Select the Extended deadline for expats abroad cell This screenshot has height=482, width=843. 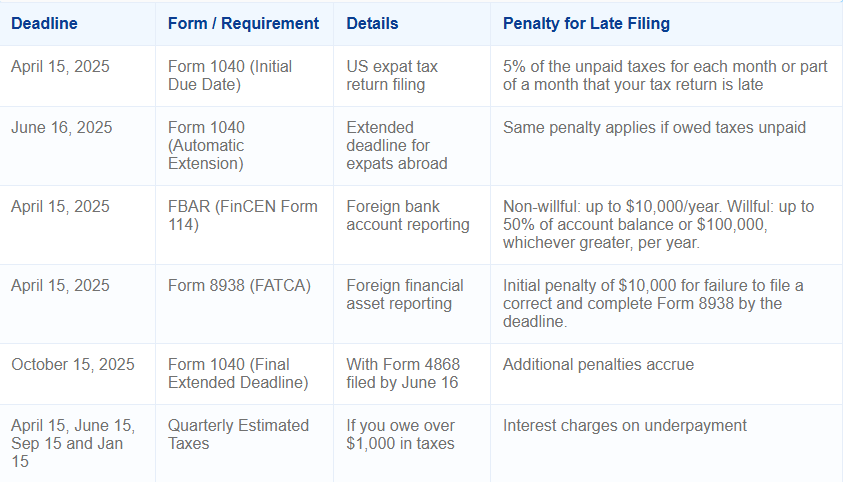(x=395, y=145)
